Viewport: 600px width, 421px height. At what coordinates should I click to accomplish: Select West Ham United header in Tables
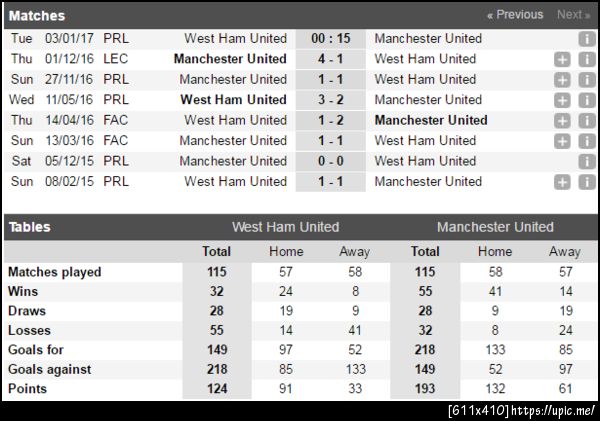285,227
